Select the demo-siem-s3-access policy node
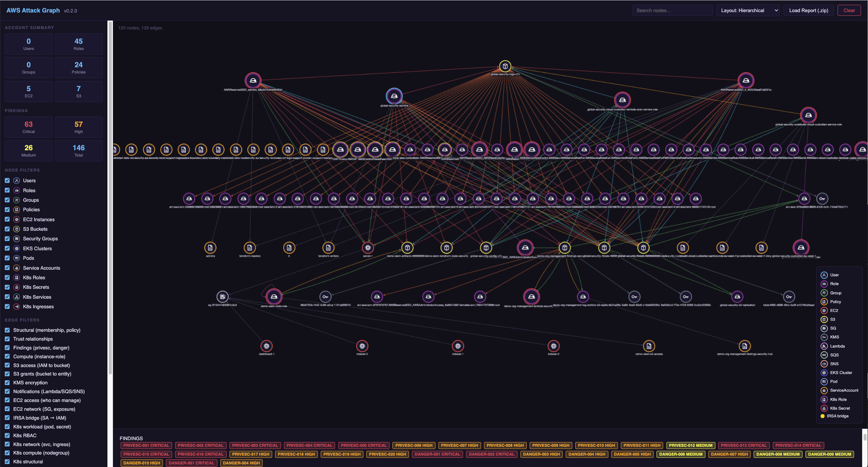 649,346
